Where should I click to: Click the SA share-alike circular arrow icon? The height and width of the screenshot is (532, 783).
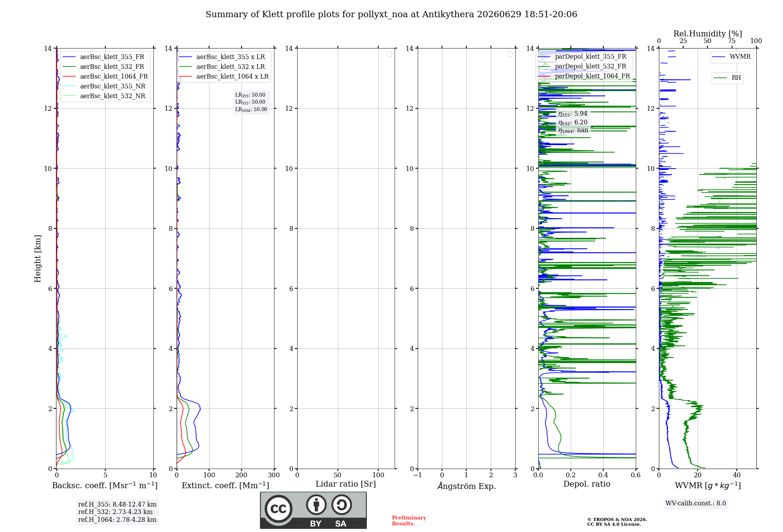[x=341, y=505]
